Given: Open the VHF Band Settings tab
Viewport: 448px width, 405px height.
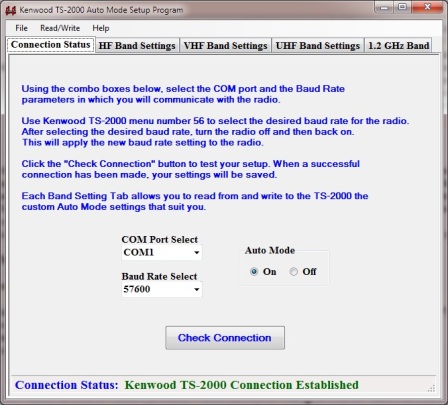Looking at the screenshot, I should click(226, 46).
